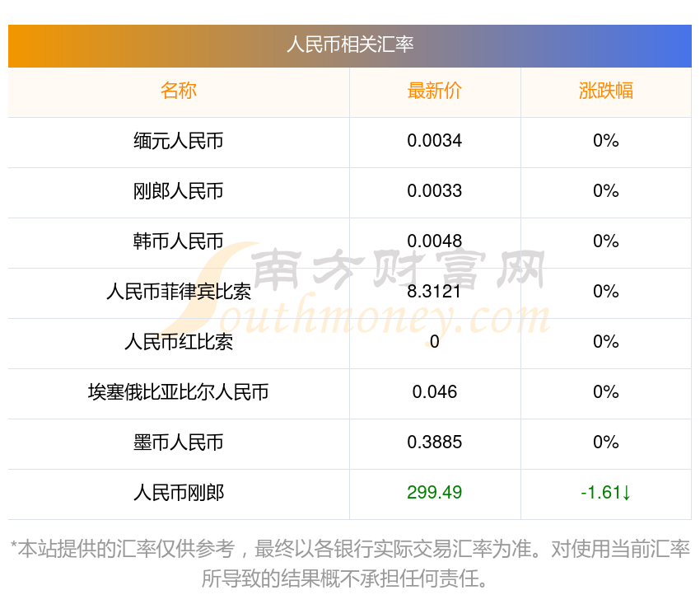Screen dimensions: 700x604
Task: Click the 8.3121 latest price cell
Action: pos(435,292)
